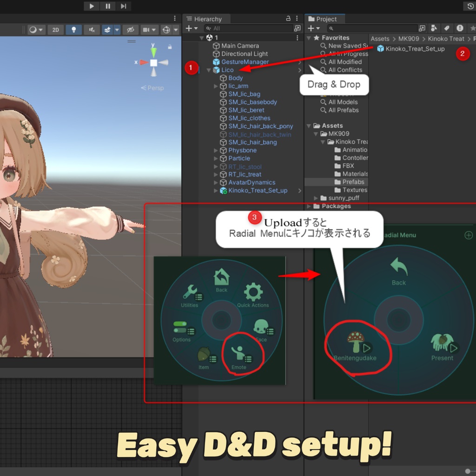
Task: Click the Step frame button
Action: [123, 6]
